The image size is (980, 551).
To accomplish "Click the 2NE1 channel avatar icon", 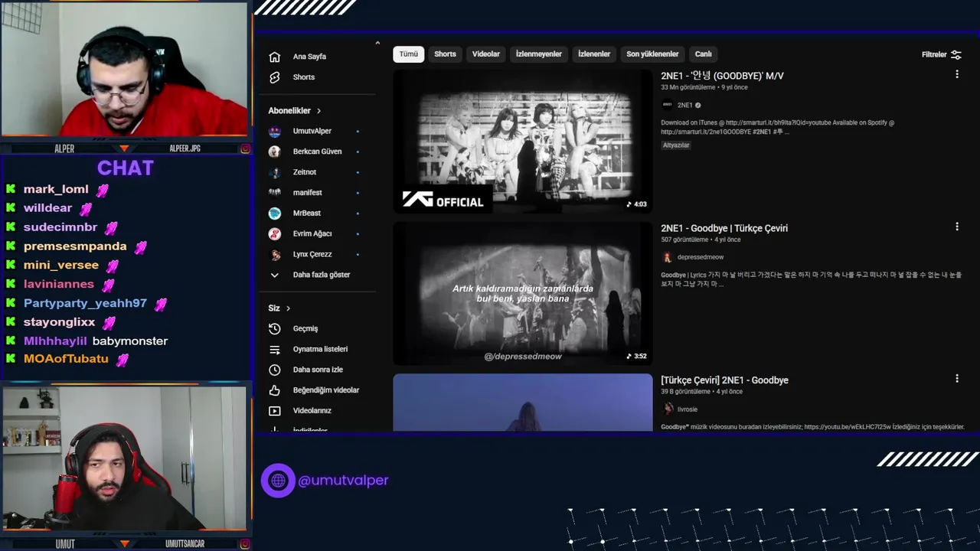I will coord(667,105).
